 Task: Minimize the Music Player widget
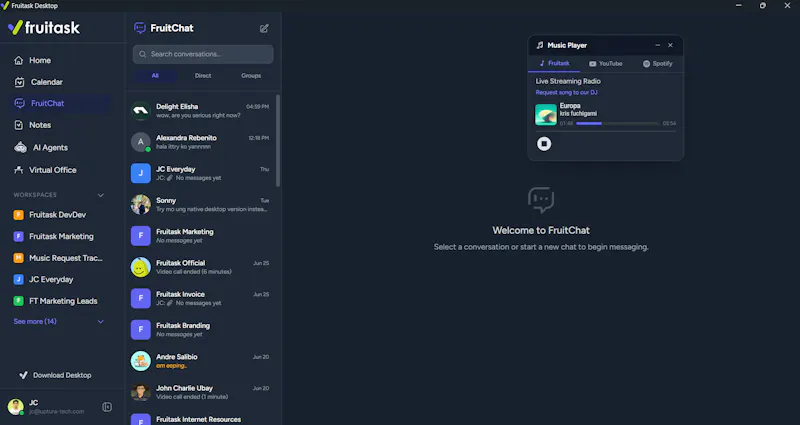coord(658,45)
